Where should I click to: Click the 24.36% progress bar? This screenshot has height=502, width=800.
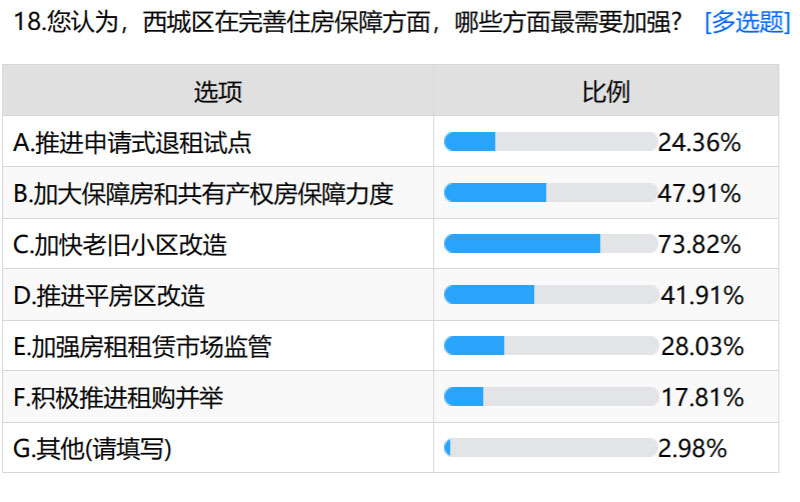pos(551,141)
